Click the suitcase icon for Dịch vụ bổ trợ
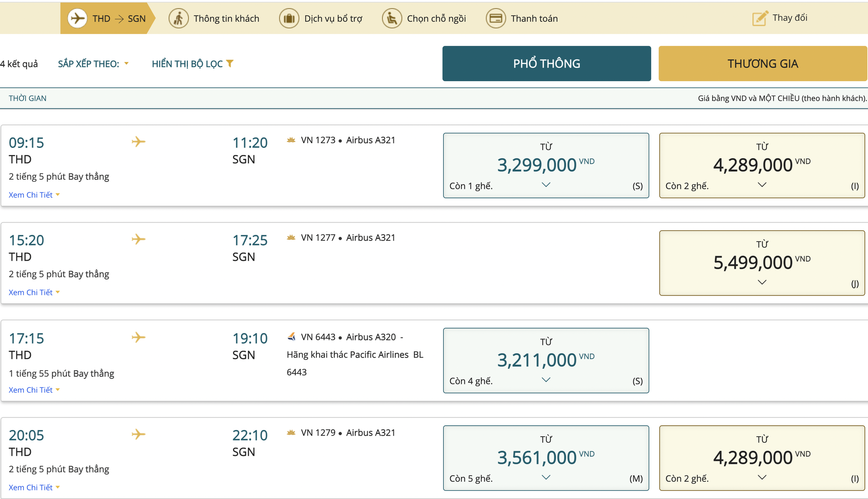This screenshot has height=499, width=868. 289,19
